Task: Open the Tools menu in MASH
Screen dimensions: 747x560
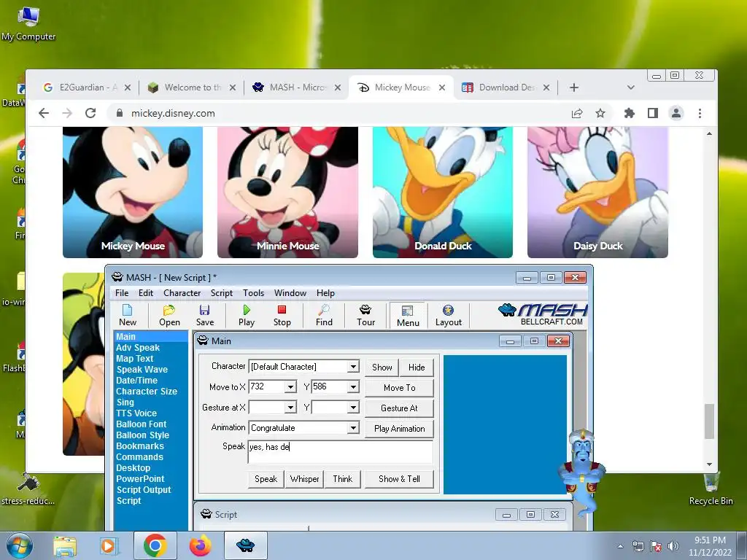Action: pos(253,293)
